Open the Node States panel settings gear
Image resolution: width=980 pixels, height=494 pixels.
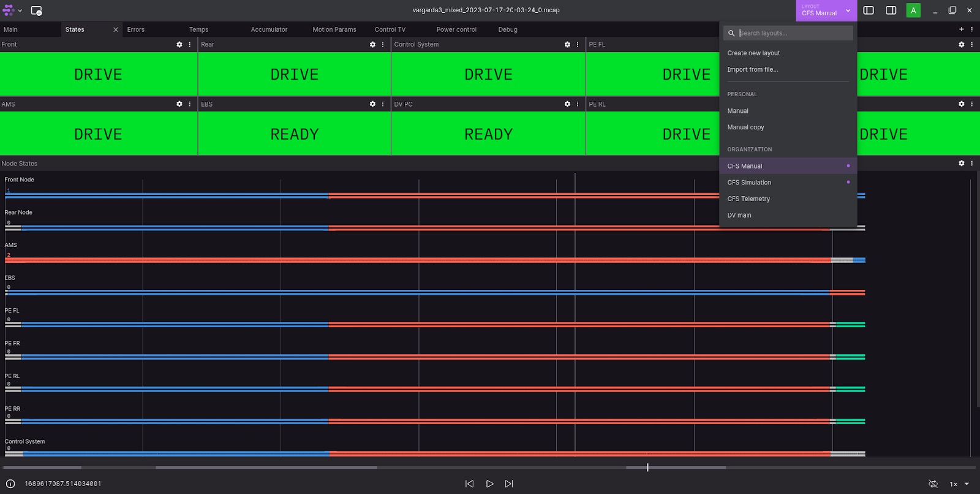[961, 164]
